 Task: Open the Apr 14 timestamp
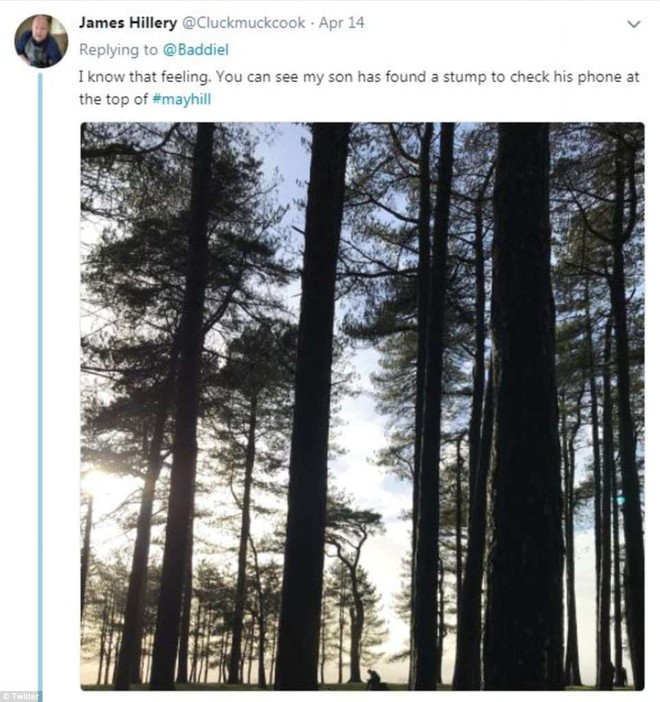coord(342,23)
